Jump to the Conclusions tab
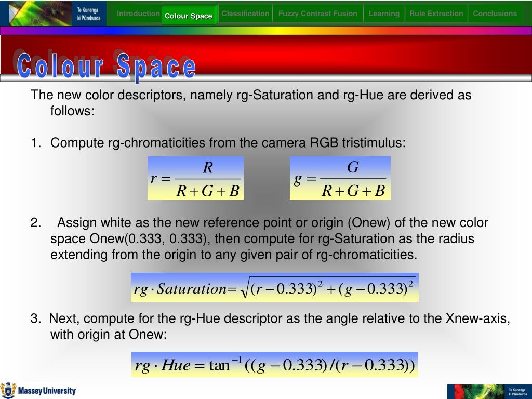532x399 pixels. click(x=495, y=14)
